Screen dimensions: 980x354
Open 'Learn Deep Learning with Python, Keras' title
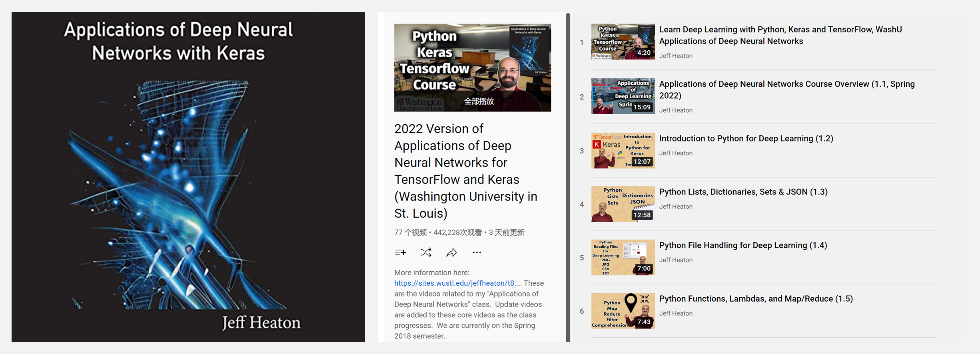point(780,35)
